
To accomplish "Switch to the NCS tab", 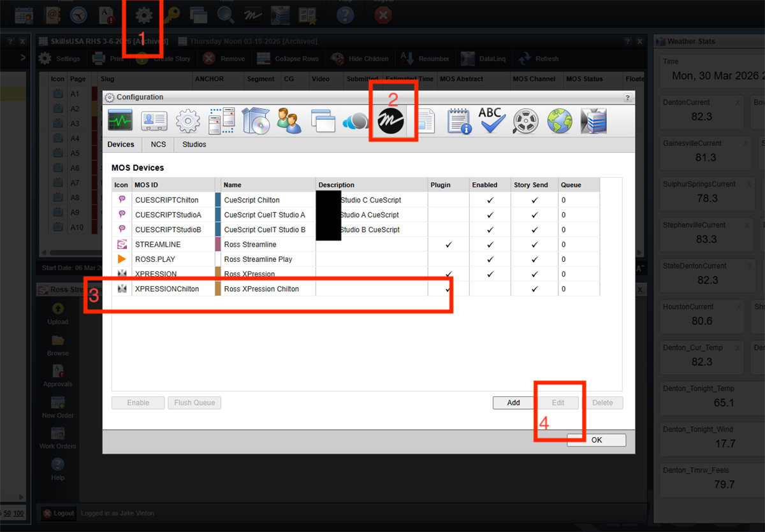I will pos(158,145).
